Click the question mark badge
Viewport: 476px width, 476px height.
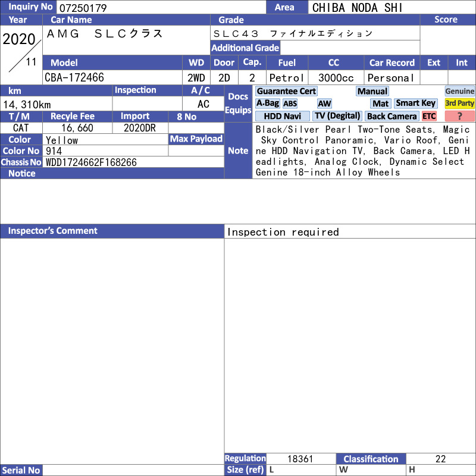(460, 116)
